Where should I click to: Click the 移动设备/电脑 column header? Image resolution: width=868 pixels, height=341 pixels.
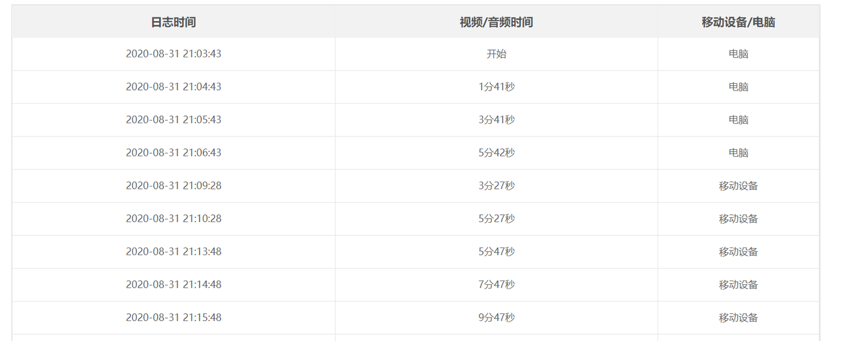(738, 22)
